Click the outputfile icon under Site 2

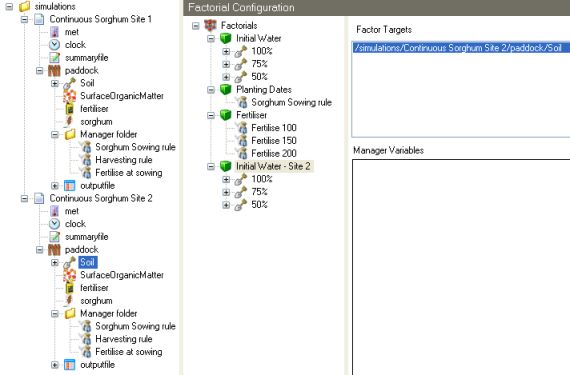tap(69, 365)
